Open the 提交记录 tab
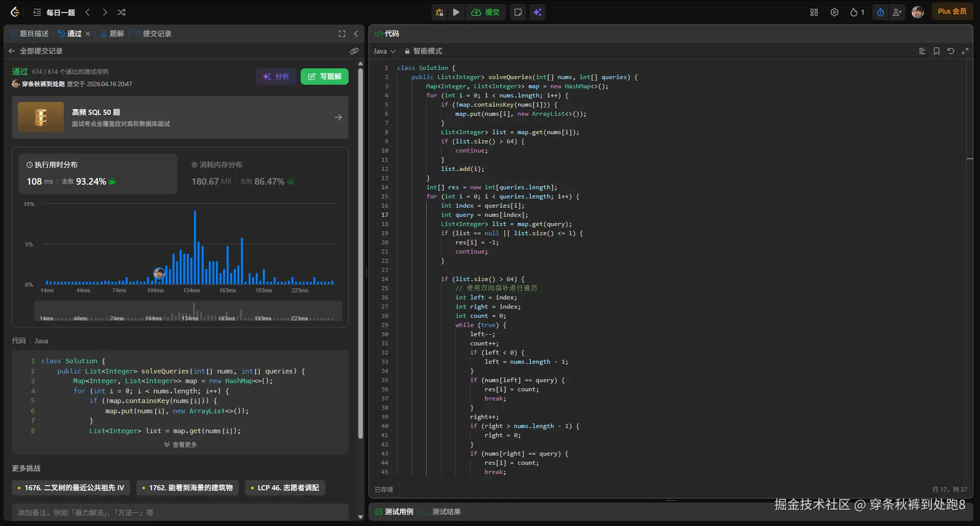The width and height of the screenshot is (980, 526). click(x=153, y=34)
